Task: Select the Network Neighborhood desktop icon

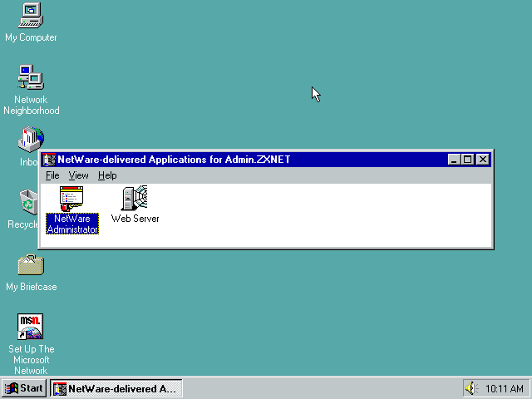Action: pos(31,77)
